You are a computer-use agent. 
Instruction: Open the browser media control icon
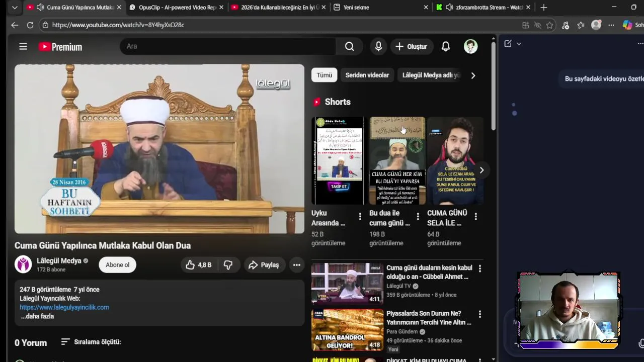566,25
